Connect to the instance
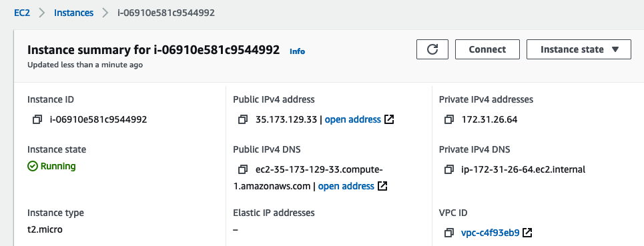644x246 pixels. tap(487, 49)
